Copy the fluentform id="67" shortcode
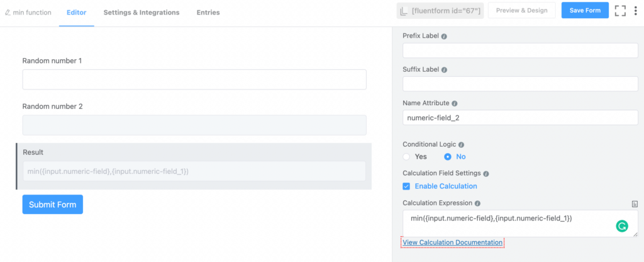The height and width of the screenshot is (262, 644). pos(440,11)
